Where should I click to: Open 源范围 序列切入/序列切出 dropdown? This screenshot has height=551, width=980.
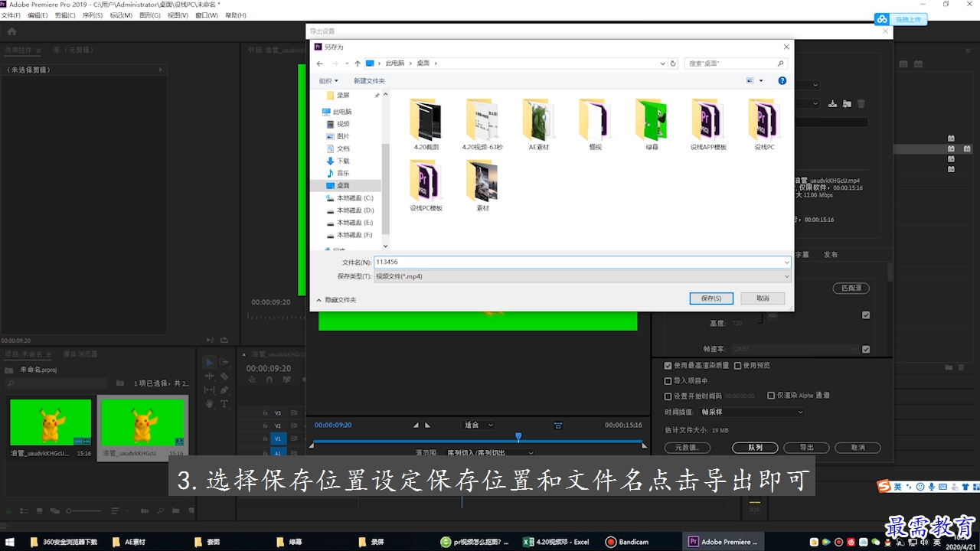pos(490,452)
